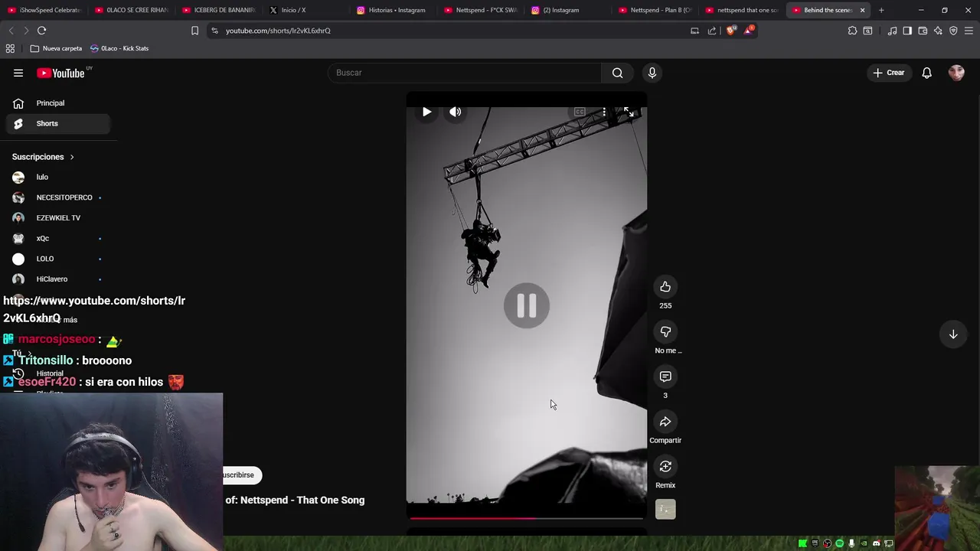Open the 0Laco - Kick Stats bookmark
Screen dimensions: 980x551
tap(119, 48)
